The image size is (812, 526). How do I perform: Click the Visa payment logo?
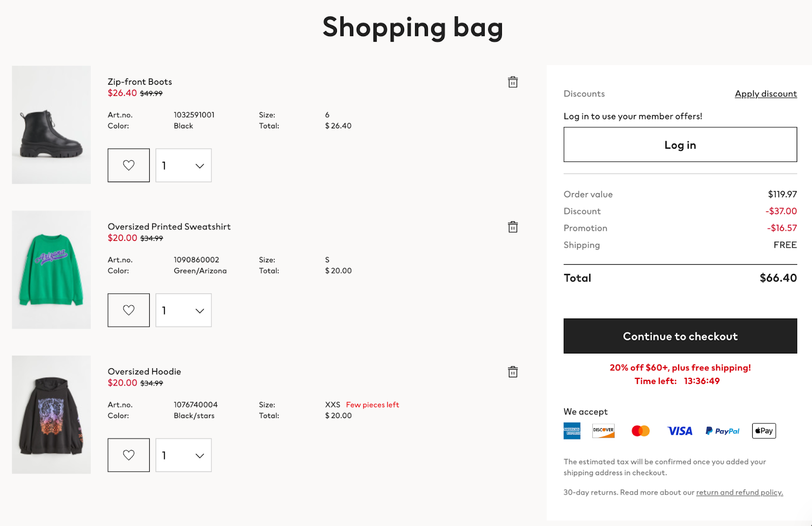click(x=680, y=431)
